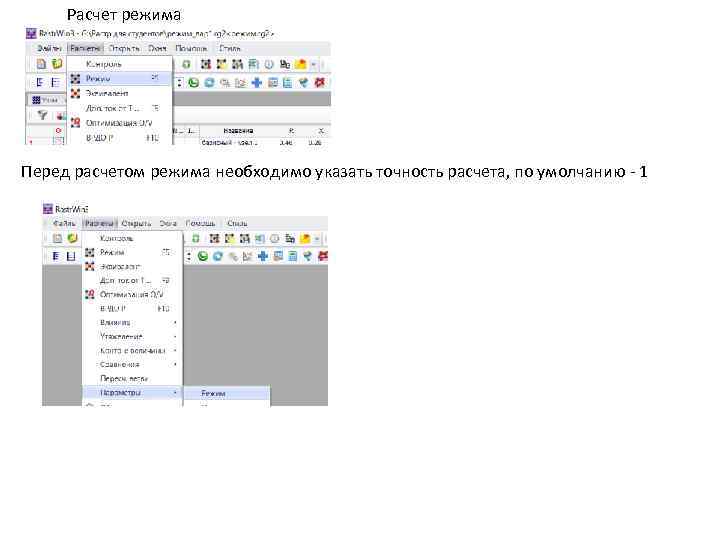Choose Оптимизация Q/V in the upper window's menu

pos(119,123)
